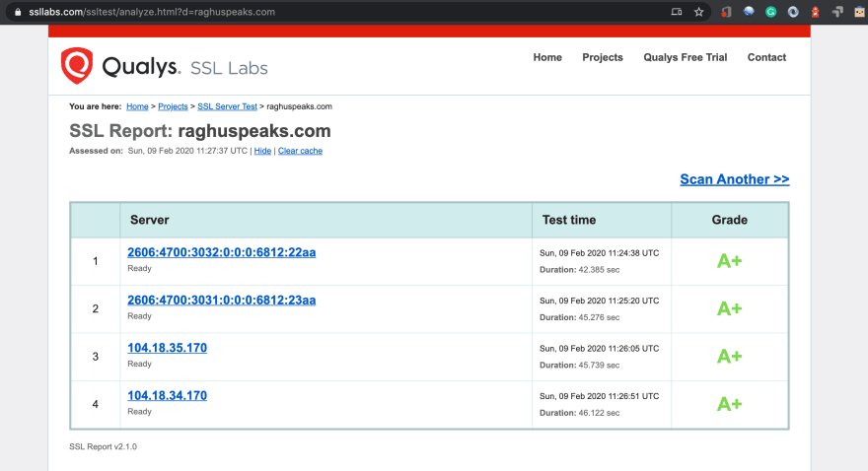
Task: Click the Test time column header
Action: [569, 220]
